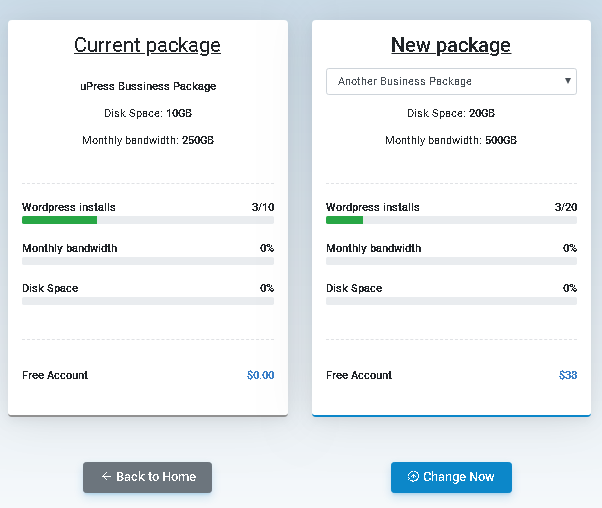Click the Disk Space: 10GB text
Image resolution: width=602 pixels, height=508 pixels.
(x=148, y=113)
